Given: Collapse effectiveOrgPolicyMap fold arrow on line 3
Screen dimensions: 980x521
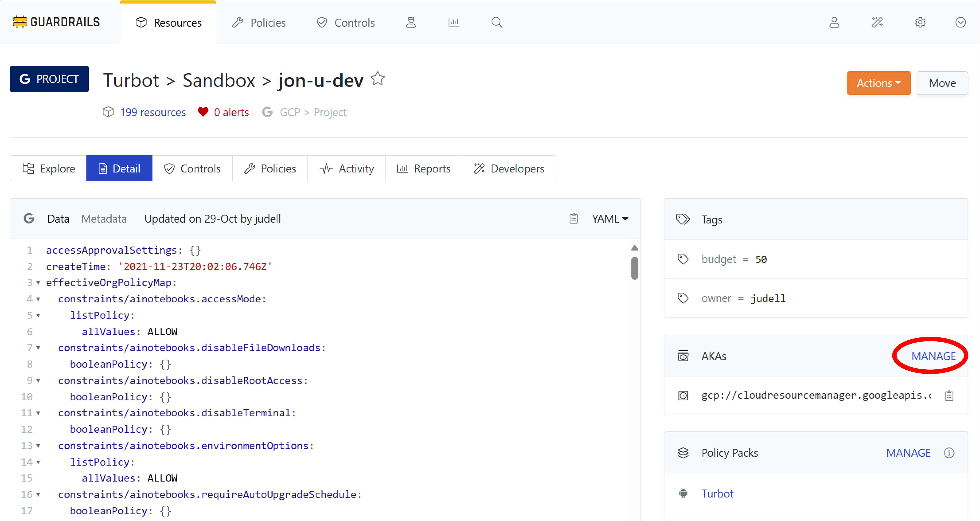Looking at the screenshot, I should [38, 283].
